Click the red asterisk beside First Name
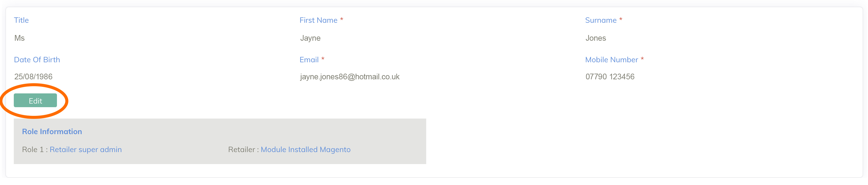This screenshot has height=185, width=868. pos(341,19)
